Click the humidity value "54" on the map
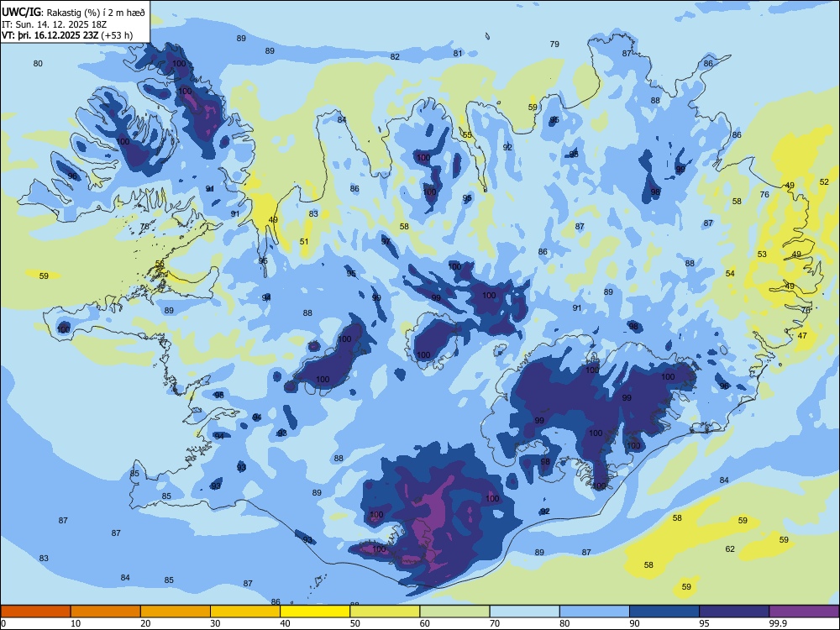The image size is (840, 630). click(730, 273)
